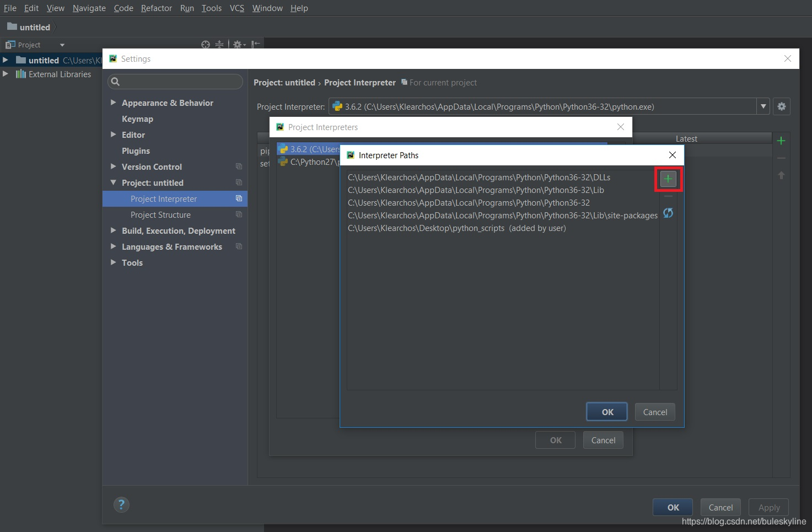Click the upgrade package arrow icon
This screenshot has width=812, height=532.
(x=781, y=175)
